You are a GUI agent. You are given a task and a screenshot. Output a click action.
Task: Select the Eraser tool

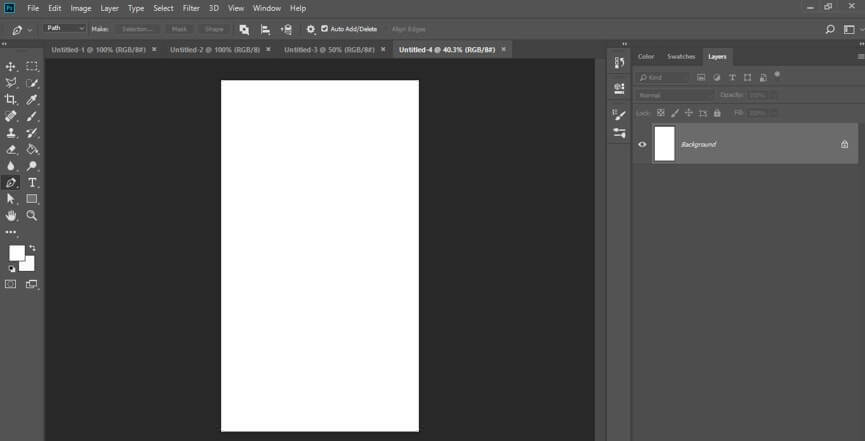pos(10,150)
